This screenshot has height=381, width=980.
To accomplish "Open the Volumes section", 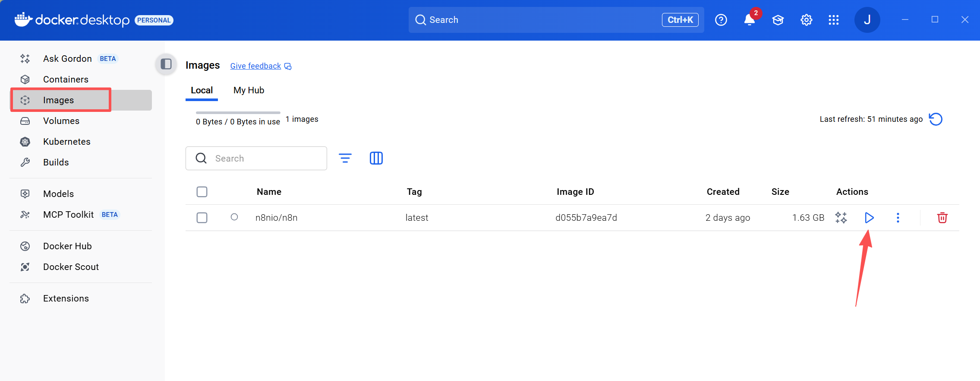I will point(81,121).
